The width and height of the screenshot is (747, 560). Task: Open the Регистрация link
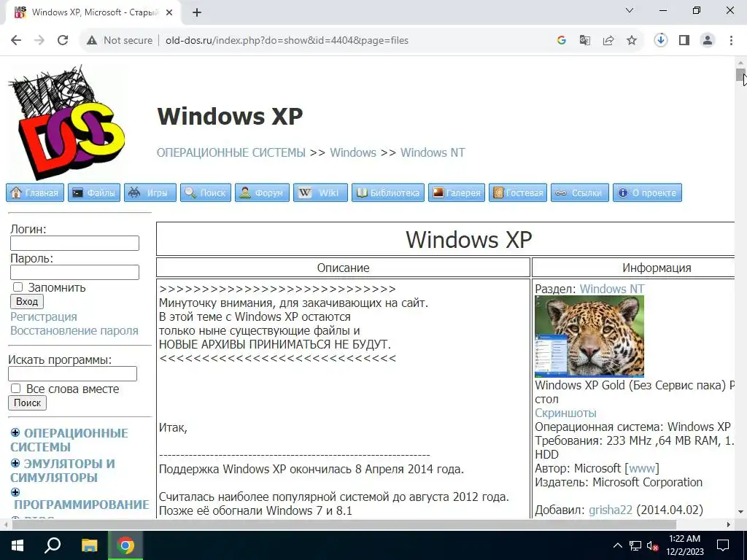point(43,316)
